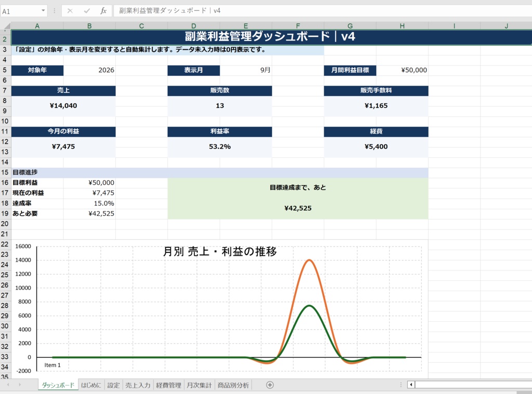The width and height of the screenshot is (532, 394).
Task: Click the 現在の利益 label in row 17
Action: (x=37, y=193)
